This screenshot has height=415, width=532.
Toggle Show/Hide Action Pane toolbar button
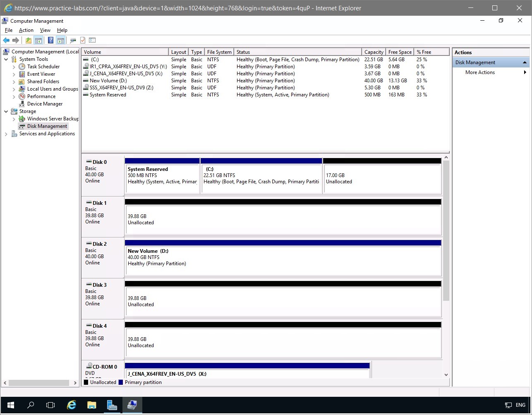click(x=61, y=40)
